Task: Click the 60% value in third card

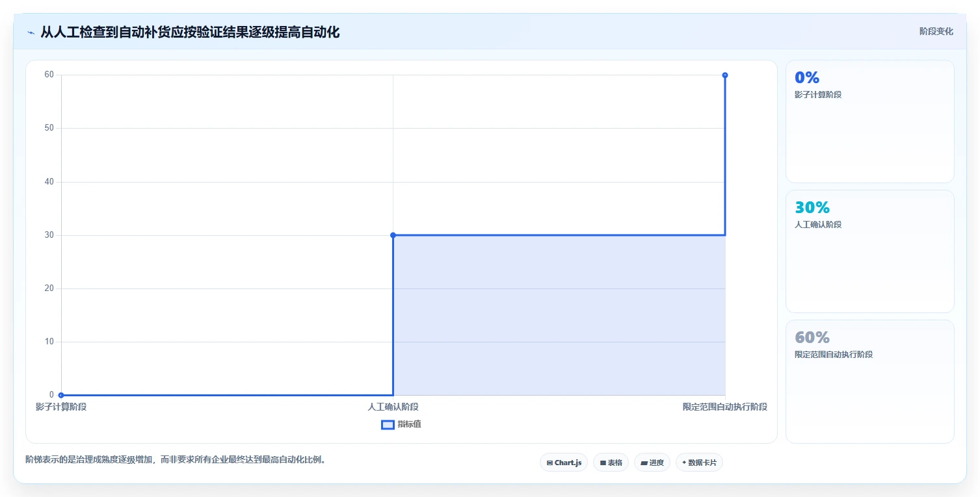Action: point(812,338)
